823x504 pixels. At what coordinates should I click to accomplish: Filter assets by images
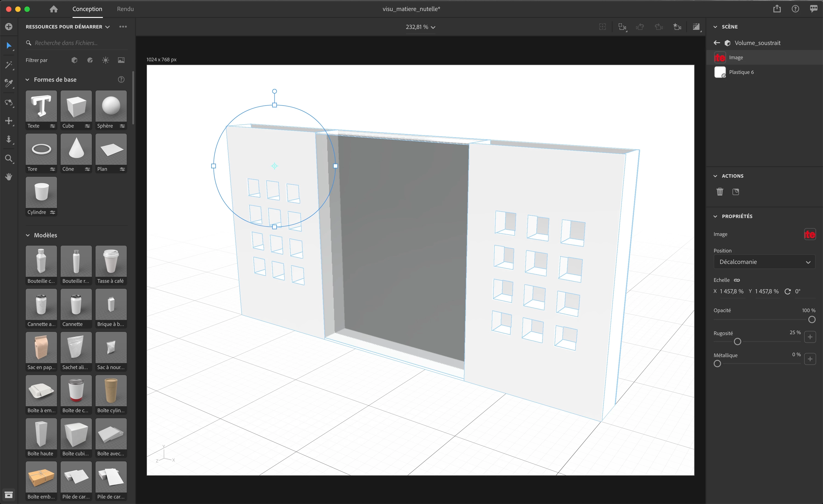pyautogui.click(x=121, y=60)
